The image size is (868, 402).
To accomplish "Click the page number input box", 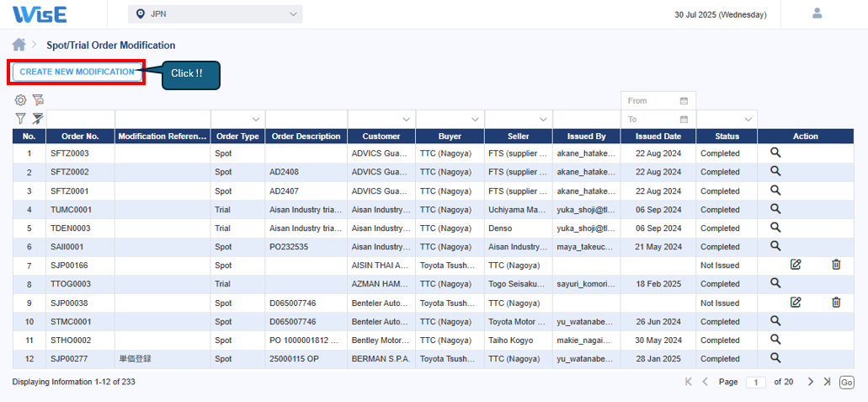I will tap(755, 383).
